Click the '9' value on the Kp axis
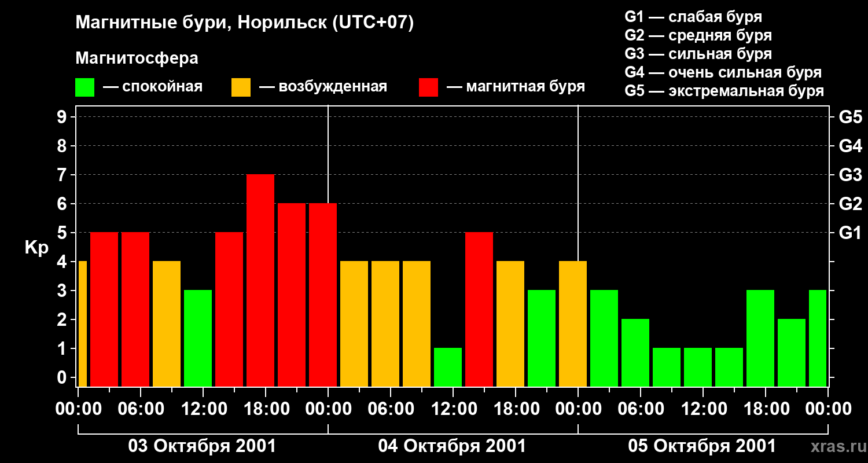 63,117
